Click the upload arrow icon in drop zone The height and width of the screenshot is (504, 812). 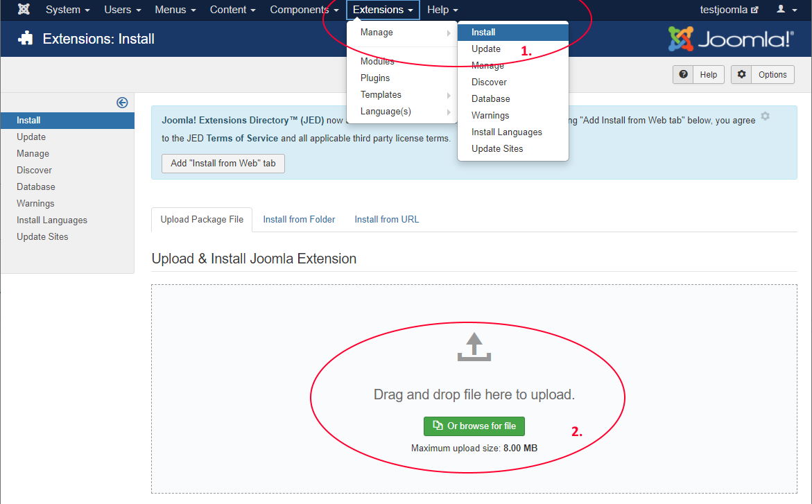(x=474, y=347)
